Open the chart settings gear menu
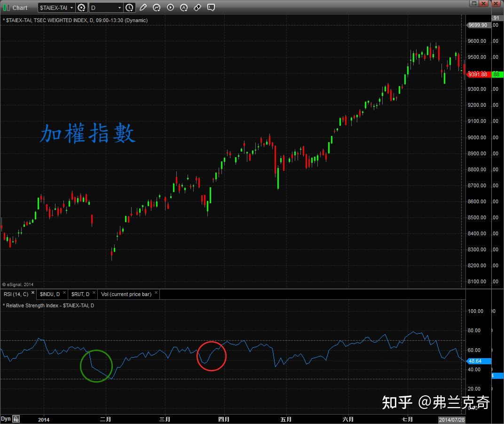This screenshot has width=504, height=424. click(82, 8)
